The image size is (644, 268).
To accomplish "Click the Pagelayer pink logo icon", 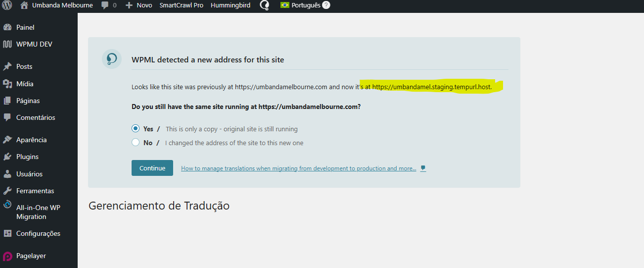I will pyautogui.click(x=7, y=256).
